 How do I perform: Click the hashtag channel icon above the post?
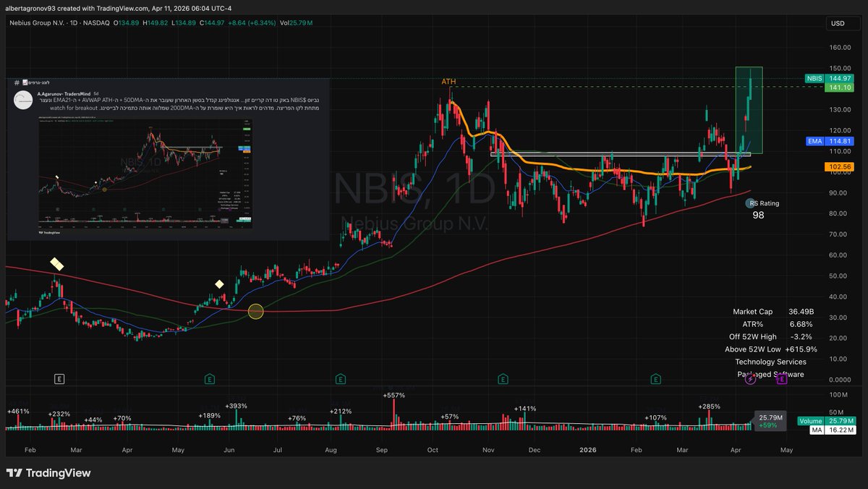click(x=16, y=83)
